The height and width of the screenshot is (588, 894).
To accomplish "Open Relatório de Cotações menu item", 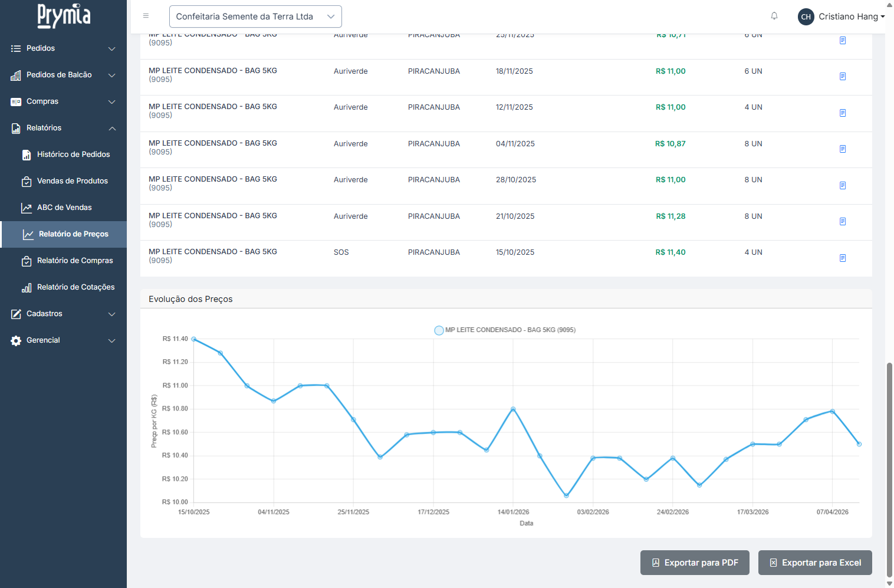I will [75, 287].
